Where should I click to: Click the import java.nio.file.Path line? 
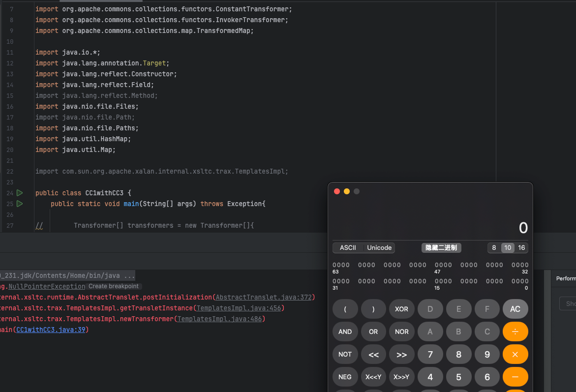pos(85,117)
